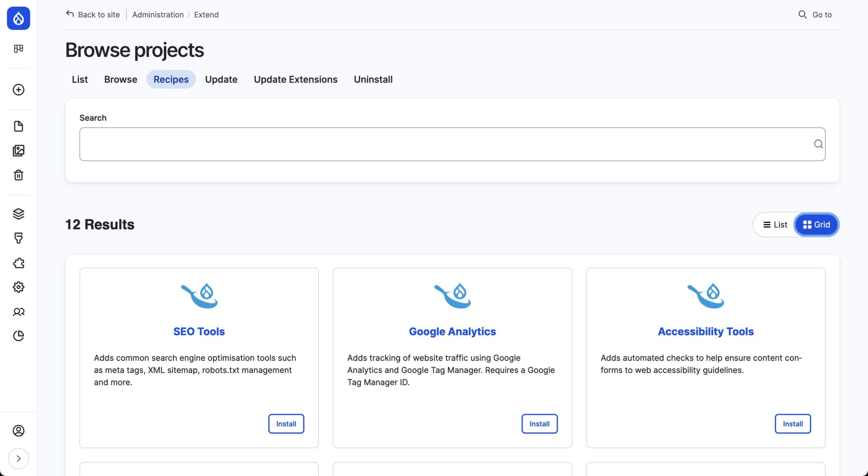
Task: Open the SEO Tools project link
Action: point(199,331)
